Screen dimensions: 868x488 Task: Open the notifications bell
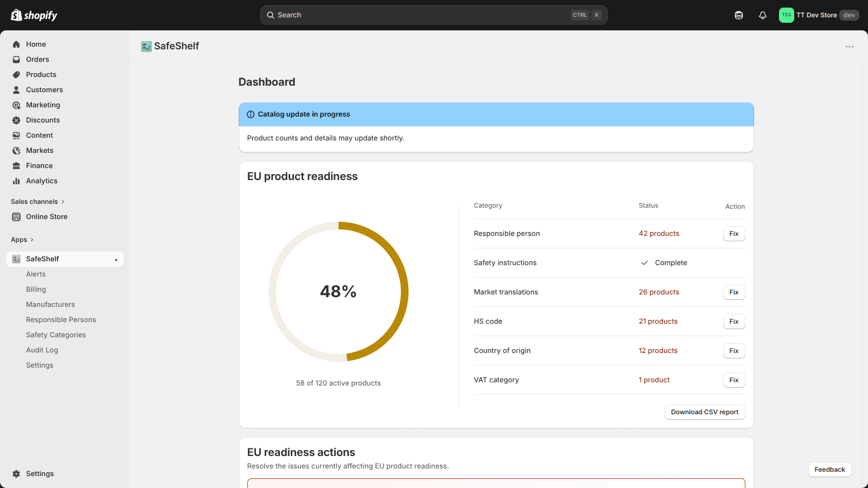(x=763, y=15)
